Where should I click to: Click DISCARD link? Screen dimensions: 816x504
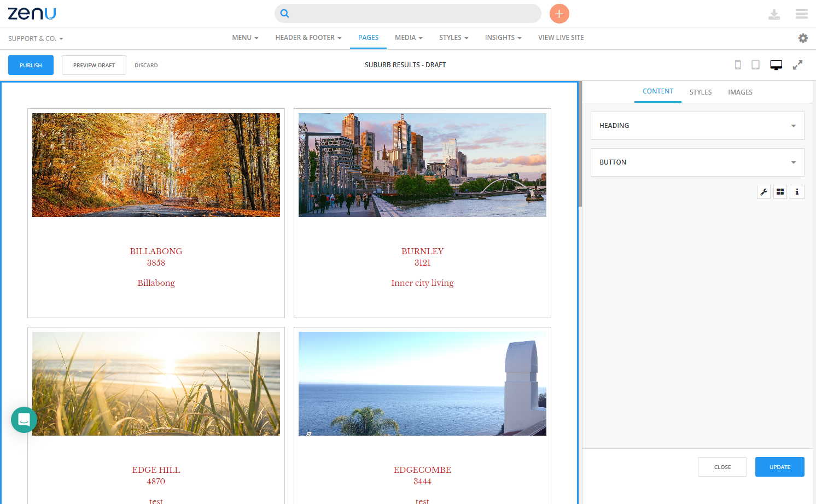(x=146, y=66)
